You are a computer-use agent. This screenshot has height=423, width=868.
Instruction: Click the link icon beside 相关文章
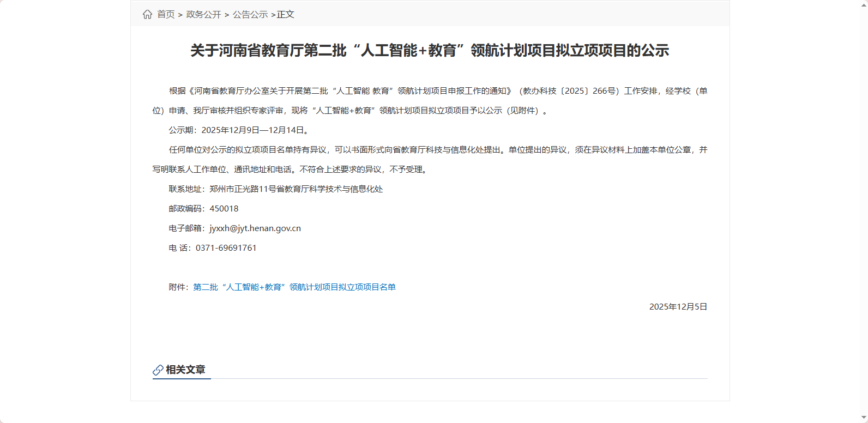click(x=158, y=370)
